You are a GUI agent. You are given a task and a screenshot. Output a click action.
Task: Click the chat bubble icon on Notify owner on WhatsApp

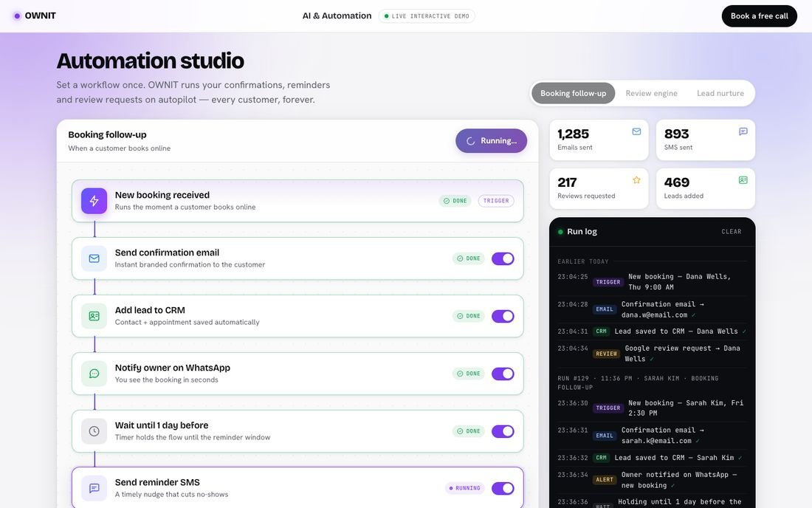(x=94, y=374)
